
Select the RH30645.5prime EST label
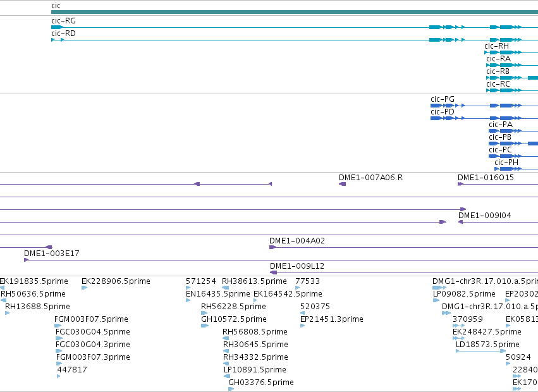tap(255, 345)
